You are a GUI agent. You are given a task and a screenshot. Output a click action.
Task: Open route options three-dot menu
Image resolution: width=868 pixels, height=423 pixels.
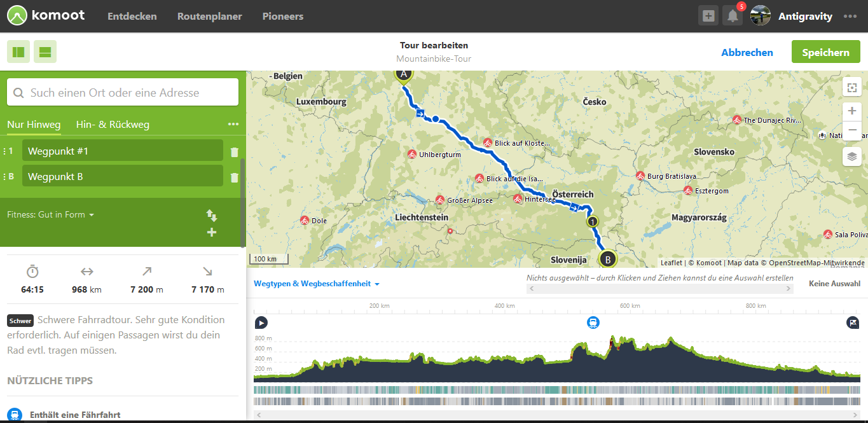coord(233,125)
